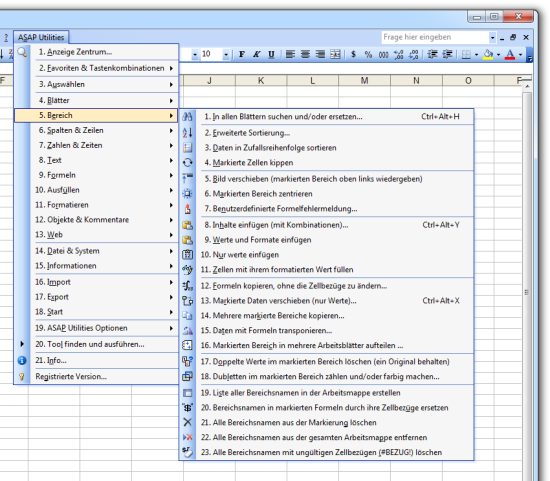Click the blue info icon beside 21. Info
The image size is (550, 481).
point(22,360)
